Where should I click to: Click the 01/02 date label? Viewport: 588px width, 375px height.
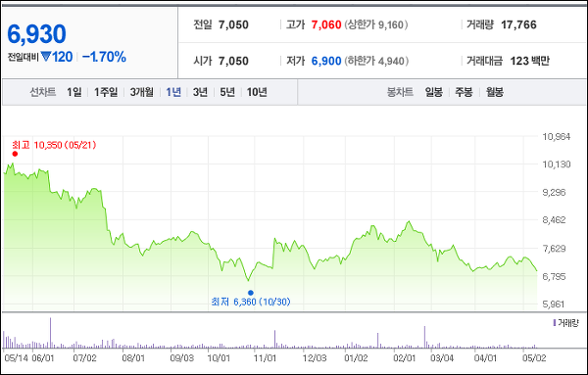pyautogui.click(x=356, y=358)
